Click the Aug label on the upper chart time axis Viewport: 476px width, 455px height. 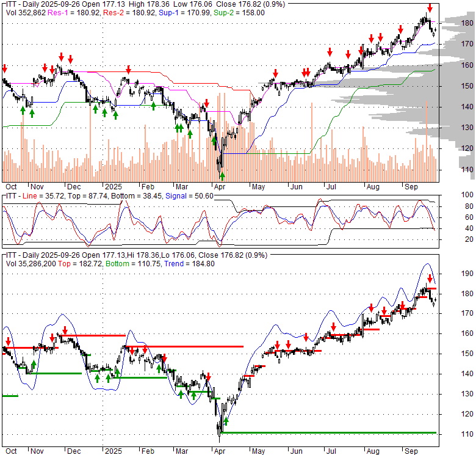click(x=373, y=187)
